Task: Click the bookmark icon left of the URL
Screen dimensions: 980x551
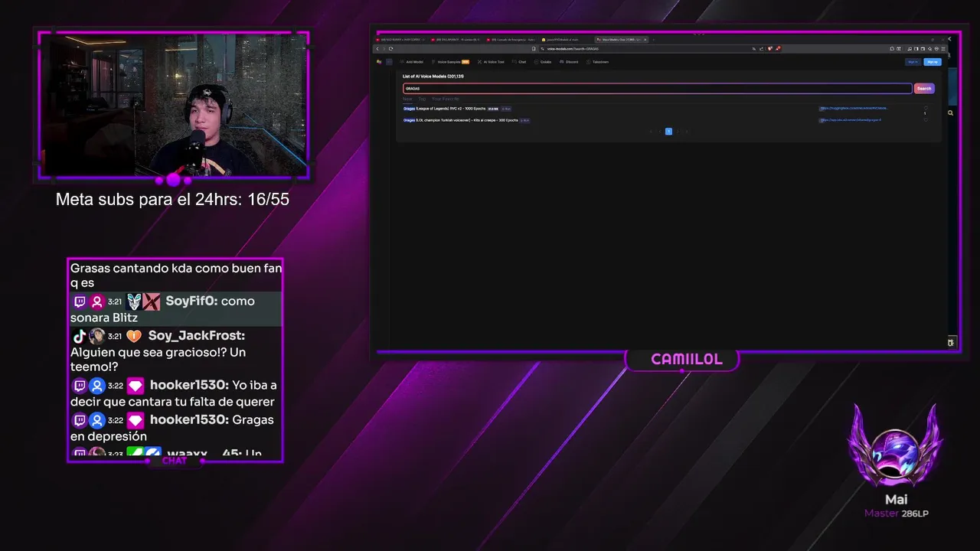Action: point(534,48)
